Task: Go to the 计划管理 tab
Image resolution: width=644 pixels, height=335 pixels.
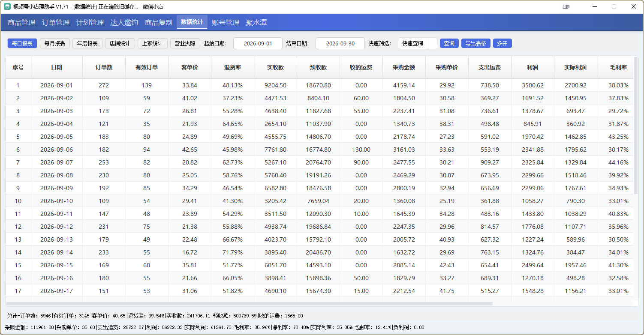Action: [90, 23]
